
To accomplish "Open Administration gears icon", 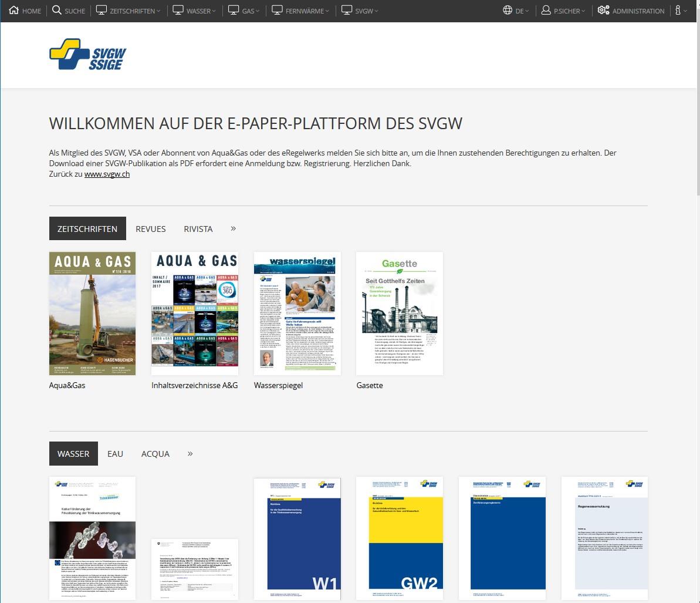I will [604, 11].
